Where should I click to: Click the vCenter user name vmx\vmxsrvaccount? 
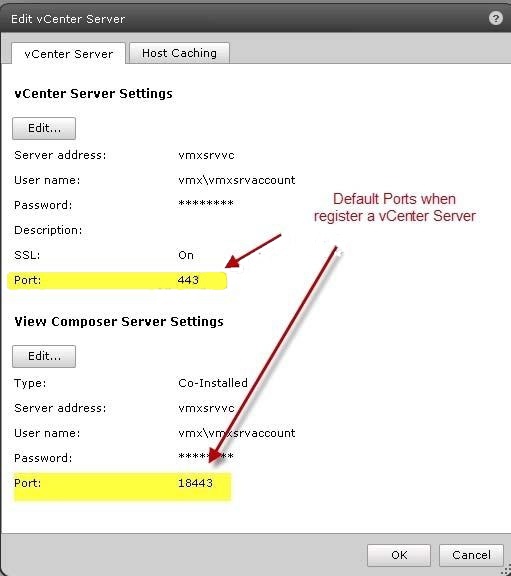click(237, 180)
